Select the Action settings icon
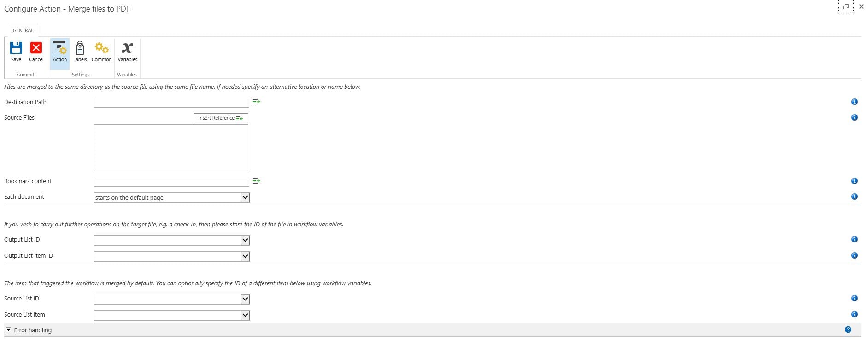The height and width of the screenshot is (346, 868). (60, 48)
